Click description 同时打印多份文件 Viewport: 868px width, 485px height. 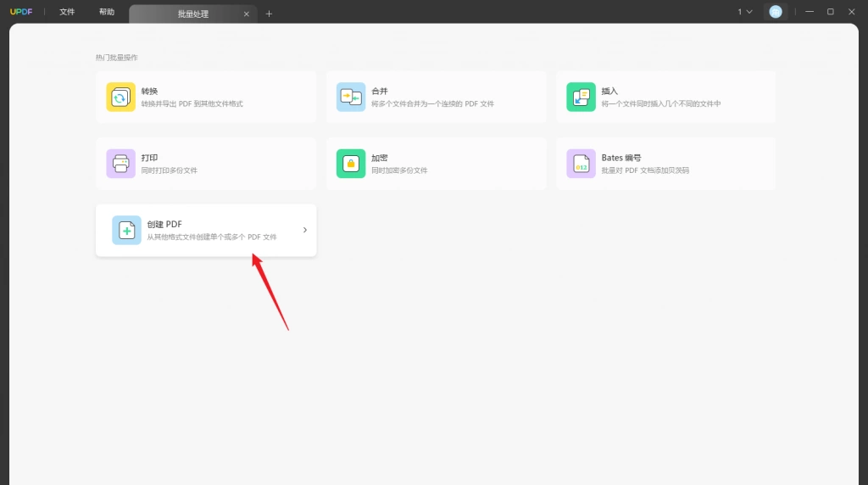(170, 170)
